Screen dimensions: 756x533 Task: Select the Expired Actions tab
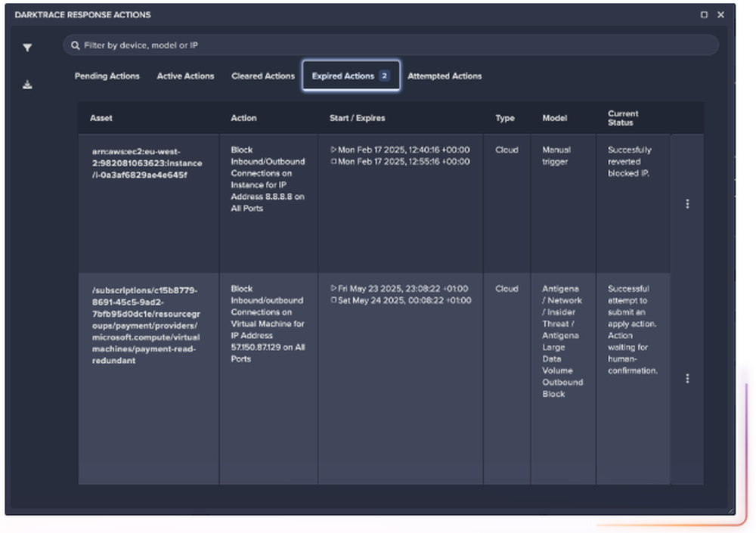coord(351,76)
